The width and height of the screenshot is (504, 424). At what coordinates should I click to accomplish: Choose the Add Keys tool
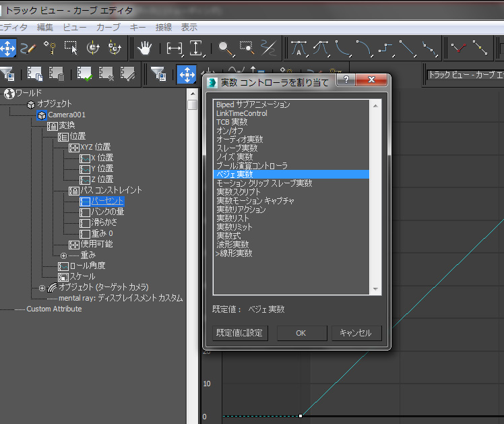50,49
